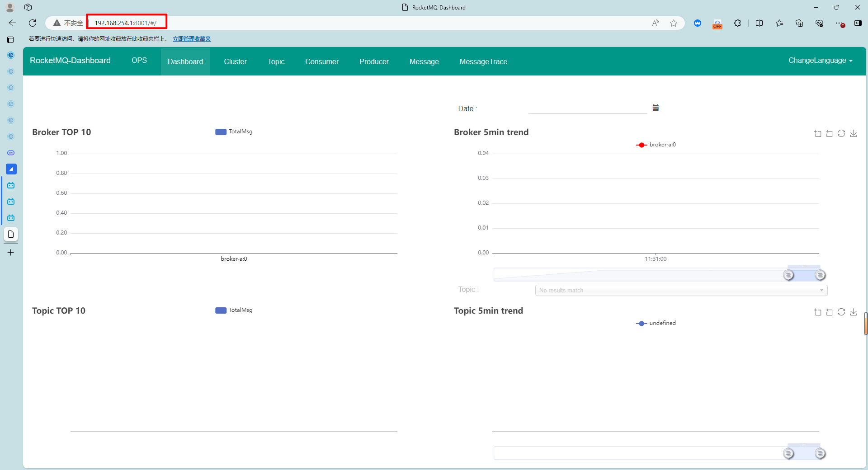Open the Date calendar picker icon
The width and height of the screenshot is (868, 470).
(x=656, y=108)
